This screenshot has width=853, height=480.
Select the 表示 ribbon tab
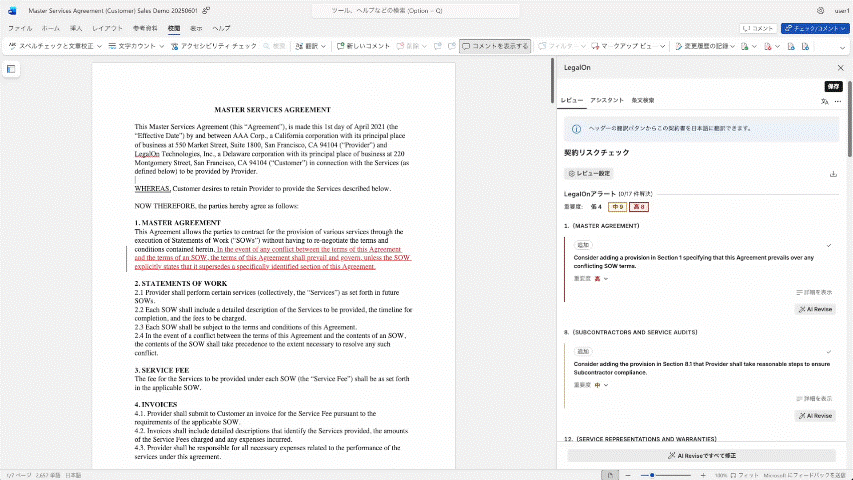pyautogui.click(x=196, y=28)
